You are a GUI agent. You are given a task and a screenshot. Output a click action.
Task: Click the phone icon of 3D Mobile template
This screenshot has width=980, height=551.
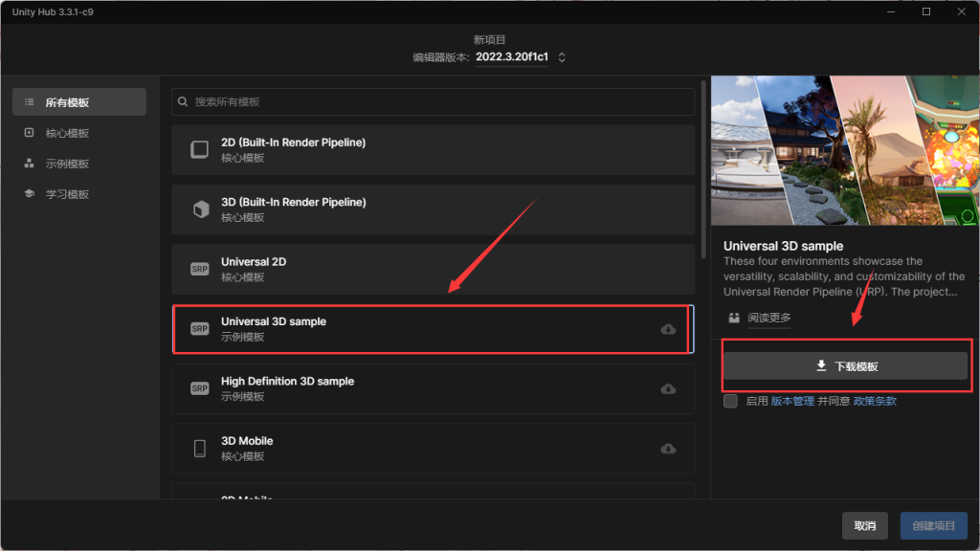click(x=199, y=449)
